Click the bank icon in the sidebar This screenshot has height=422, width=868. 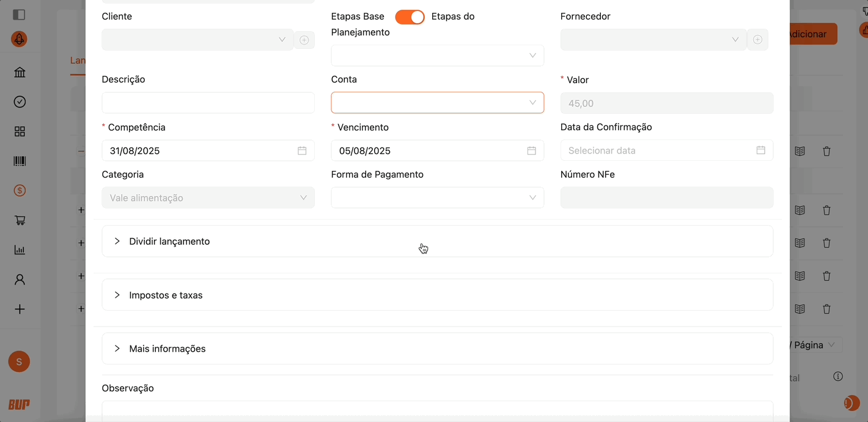pyautogui.click(x=20, y=73)
